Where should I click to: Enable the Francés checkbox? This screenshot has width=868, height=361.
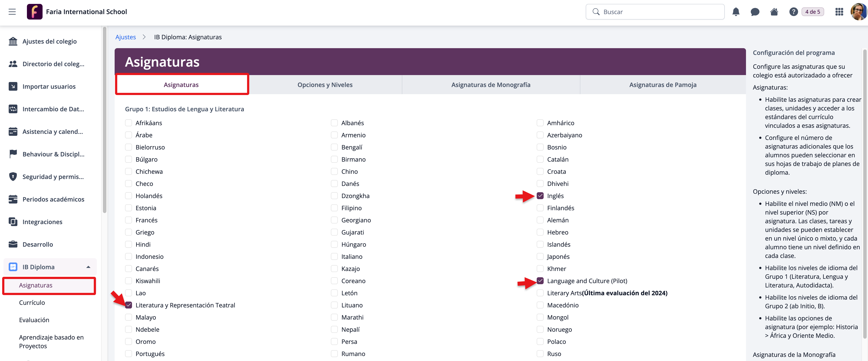128,220
